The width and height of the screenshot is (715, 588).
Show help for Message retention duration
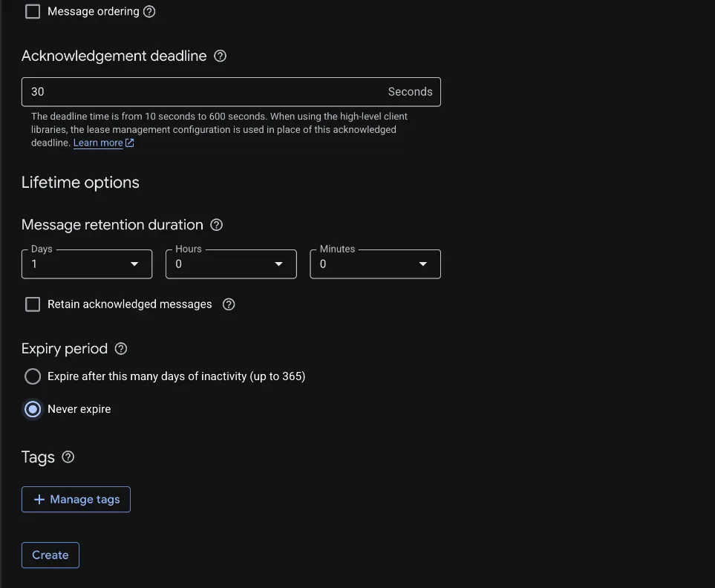[217, 225]
